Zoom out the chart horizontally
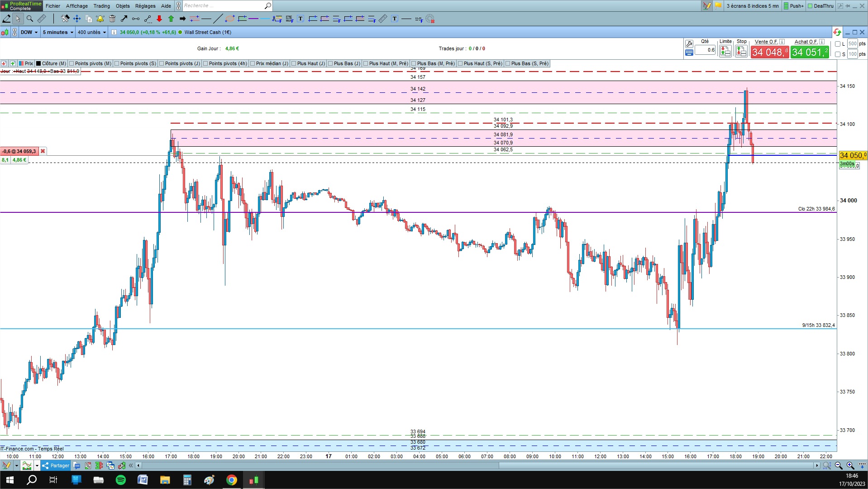This screenshot has width=868, height=489. click(839, 465)
